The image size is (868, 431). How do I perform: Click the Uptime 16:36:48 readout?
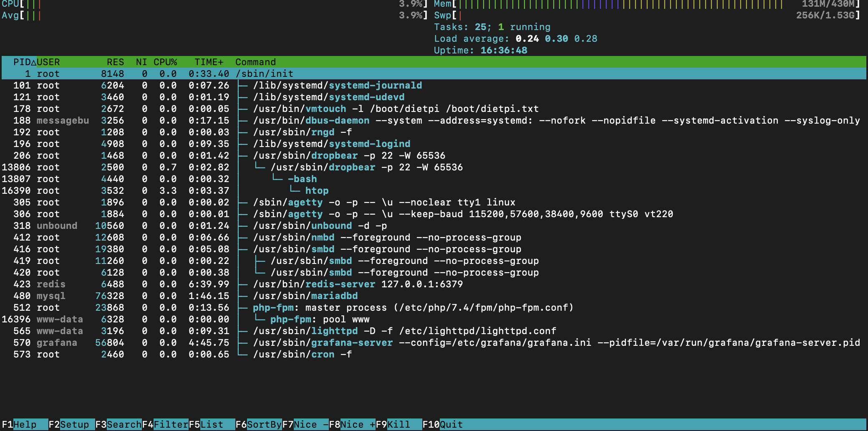tap(480, 50)
